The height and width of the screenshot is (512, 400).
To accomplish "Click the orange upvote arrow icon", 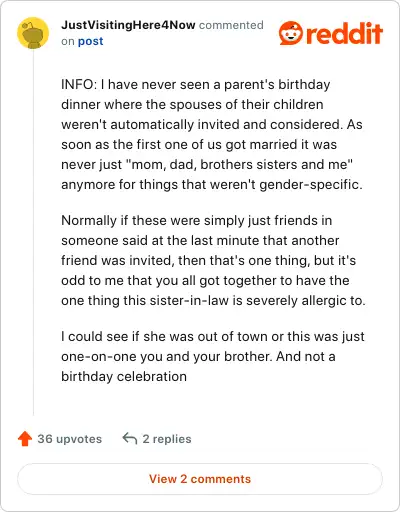I will pos(25,439).
